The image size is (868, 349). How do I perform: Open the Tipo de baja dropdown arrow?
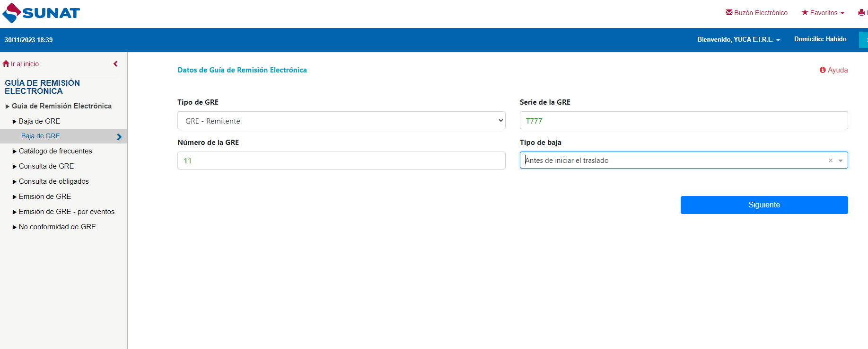pos(841,161)
